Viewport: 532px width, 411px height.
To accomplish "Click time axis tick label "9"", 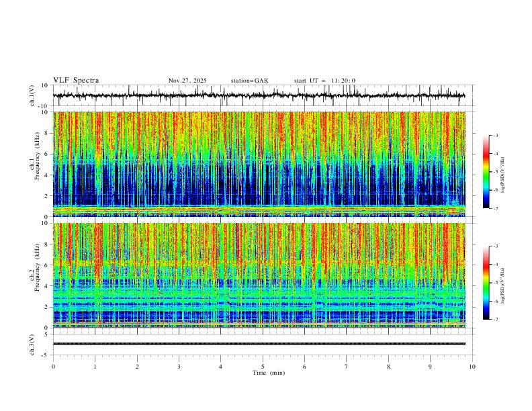I will (x=430, y=367).
